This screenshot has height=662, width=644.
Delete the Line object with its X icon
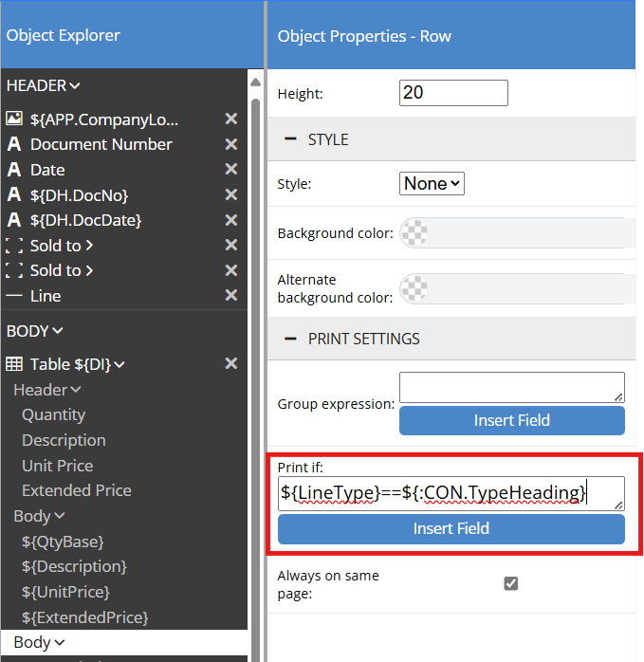230,296
